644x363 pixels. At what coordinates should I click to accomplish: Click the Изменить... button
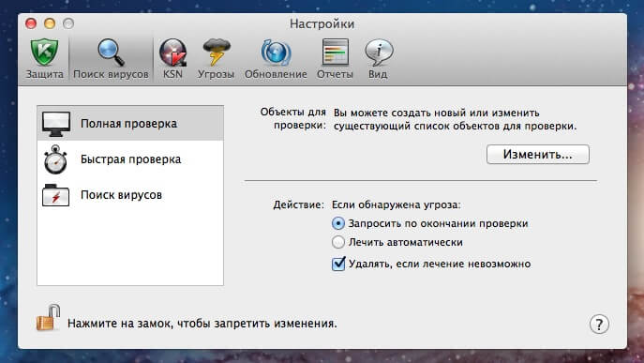538,155
